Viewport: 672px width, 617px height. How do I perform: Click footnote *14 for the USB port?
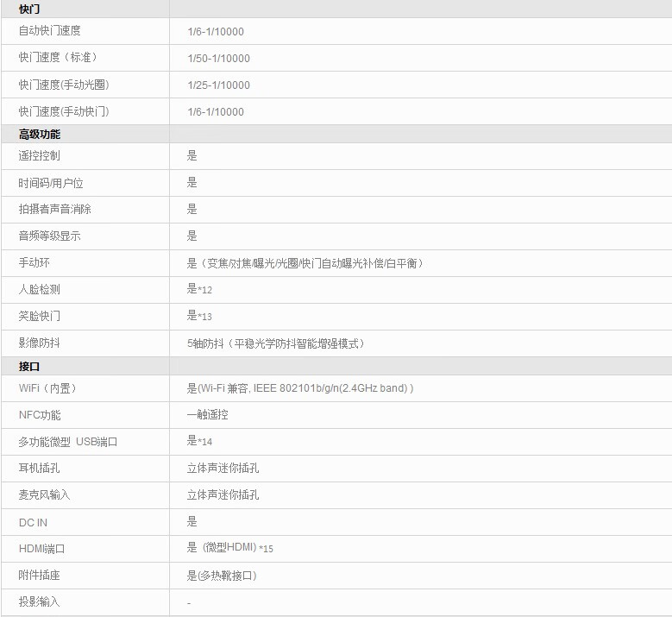click(205, 442)
